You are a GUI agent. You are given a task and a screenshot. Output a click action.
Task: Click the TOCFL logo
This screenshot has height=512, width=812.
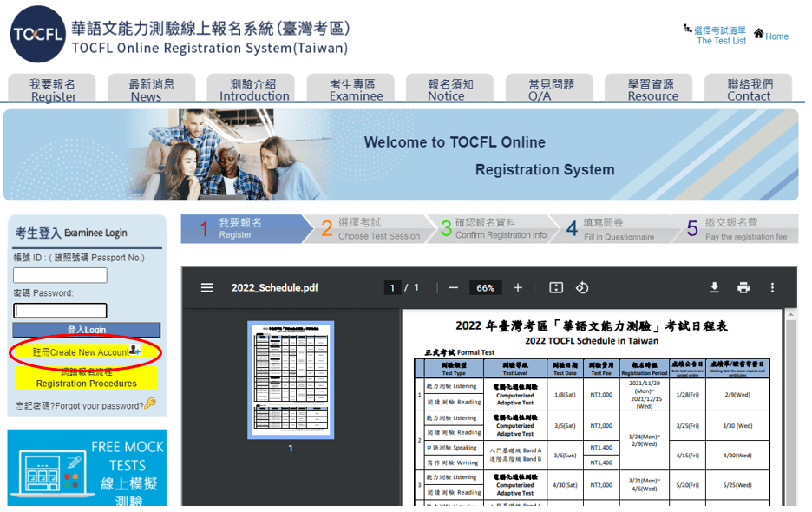coord(35,36)
